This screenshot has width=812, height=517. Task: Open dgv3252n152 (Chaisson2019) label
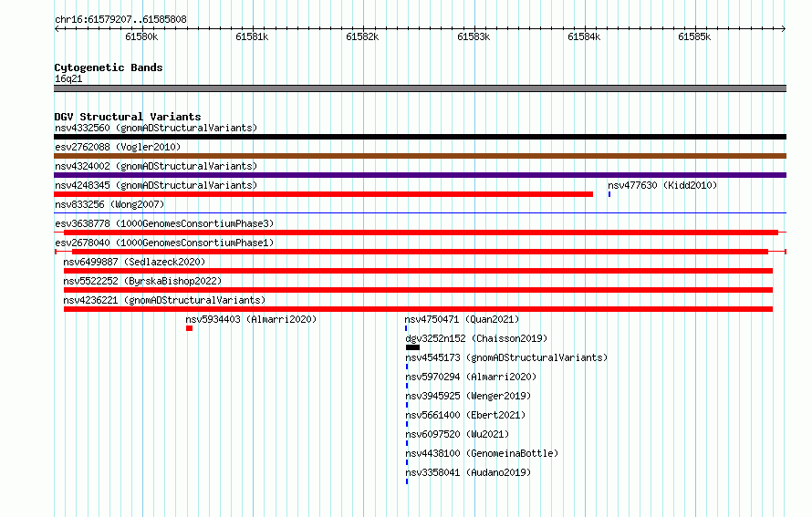click(x=476, y=338)
